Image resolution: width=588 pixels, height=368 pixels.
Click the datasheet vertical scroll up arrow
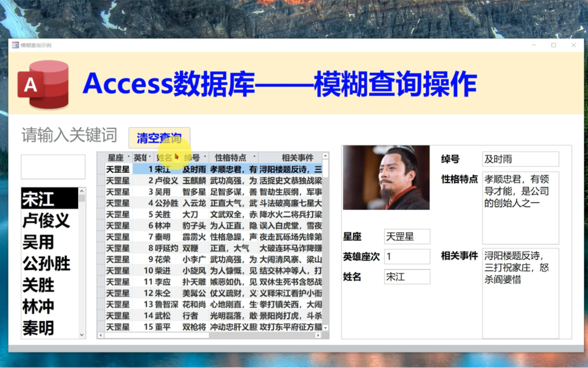[x=326, y=156]
